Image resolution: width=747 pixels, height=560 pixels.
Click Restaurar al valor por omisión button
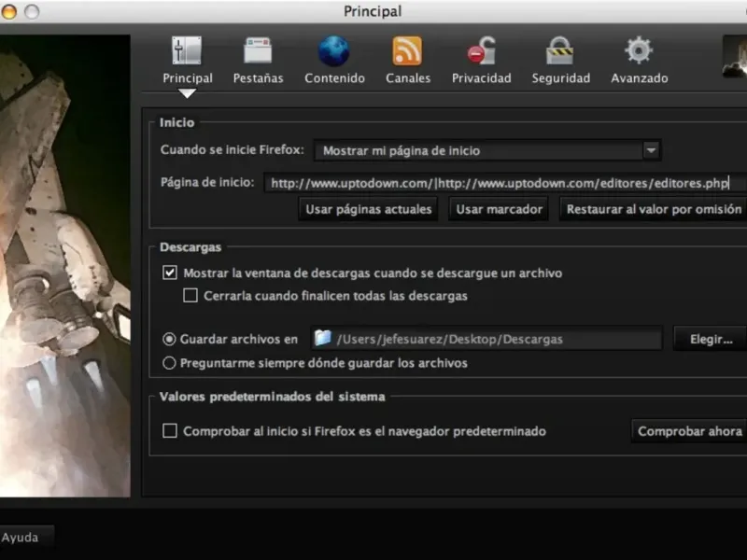(x=653, y=209)
